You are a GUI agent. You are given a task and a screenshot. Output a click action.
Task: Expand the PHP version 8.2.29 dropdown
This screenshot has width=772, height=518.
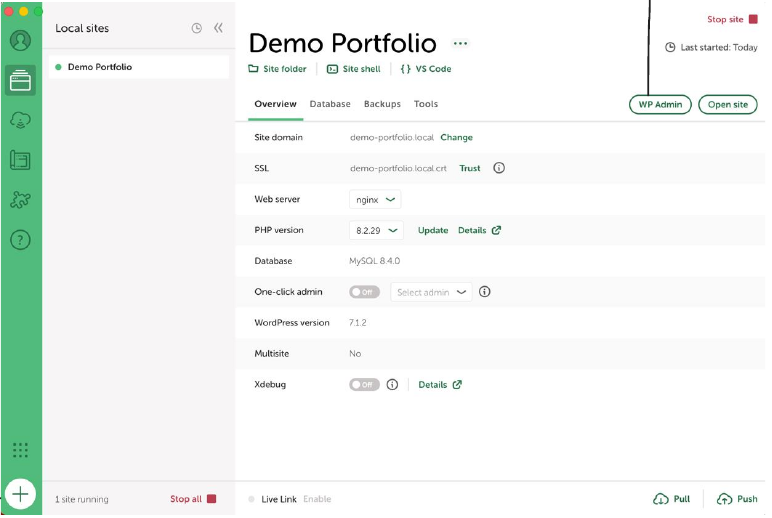376,230
